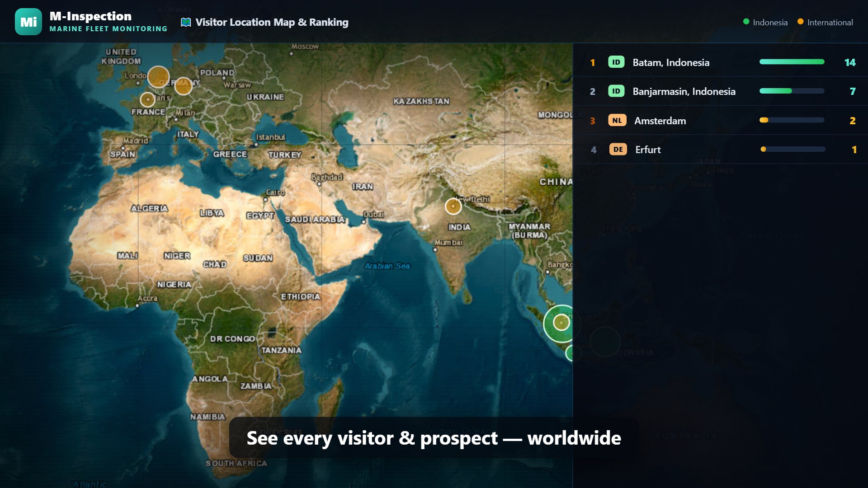This screenshot has width=868, height=488.
Task: Select the ID badge on Banjarmasin row
Action: coord(616,91)
